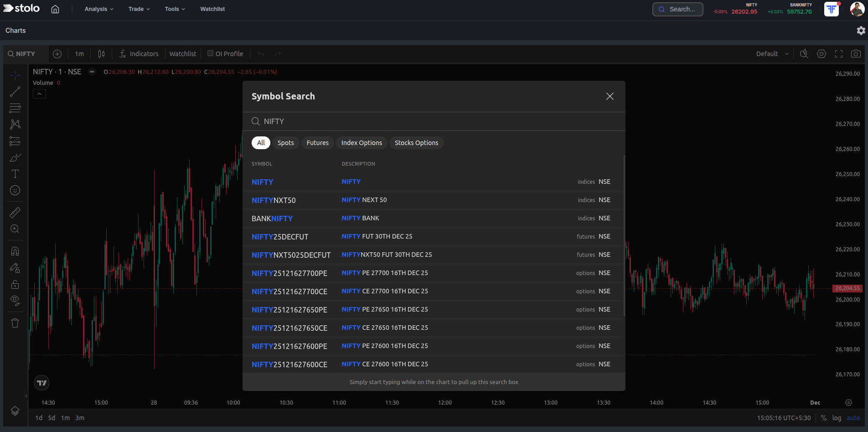The height and width of the screenshot is (432, 868).
Task: Enable the Magnet snapping mode
Action: pyautogui.click(x=15, y=250)
